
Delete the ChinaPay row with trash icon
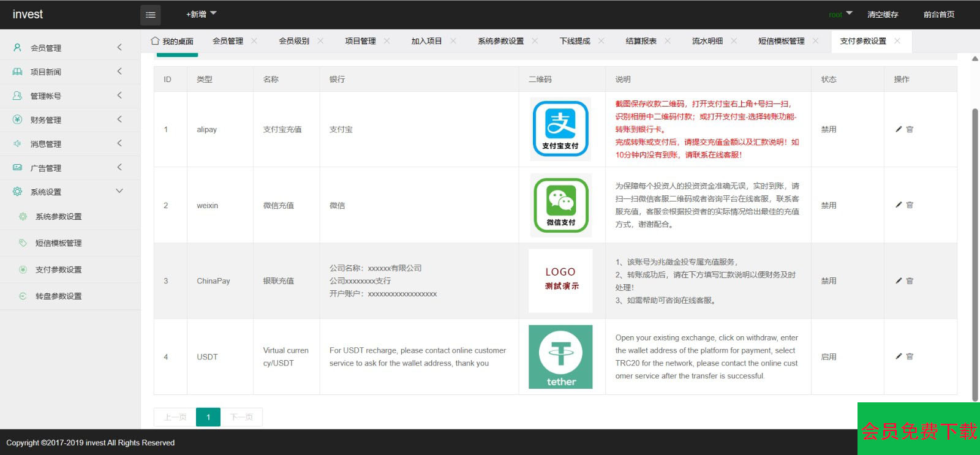point(910,280)
